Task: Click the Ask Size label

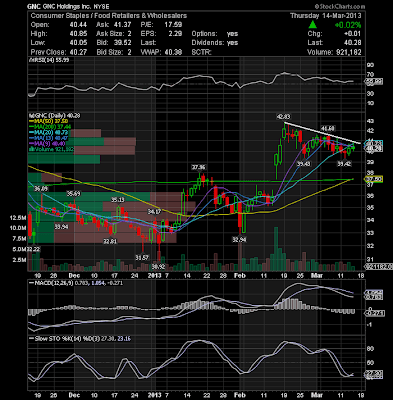Action: tap(109, 34)
